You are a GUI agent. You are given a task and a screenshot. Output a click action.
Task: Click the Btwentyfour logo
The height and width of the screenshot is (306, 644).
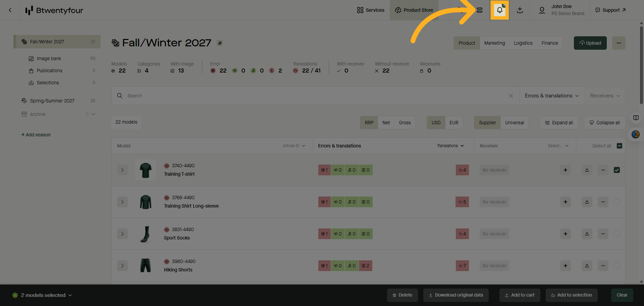point(54,10)
